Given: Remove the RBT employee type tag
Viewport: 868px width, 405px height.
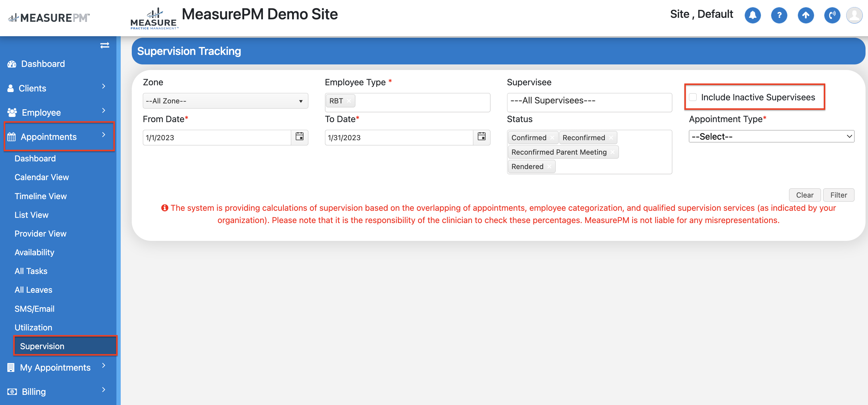Looking at the screenshot, I should pos(349,101).
